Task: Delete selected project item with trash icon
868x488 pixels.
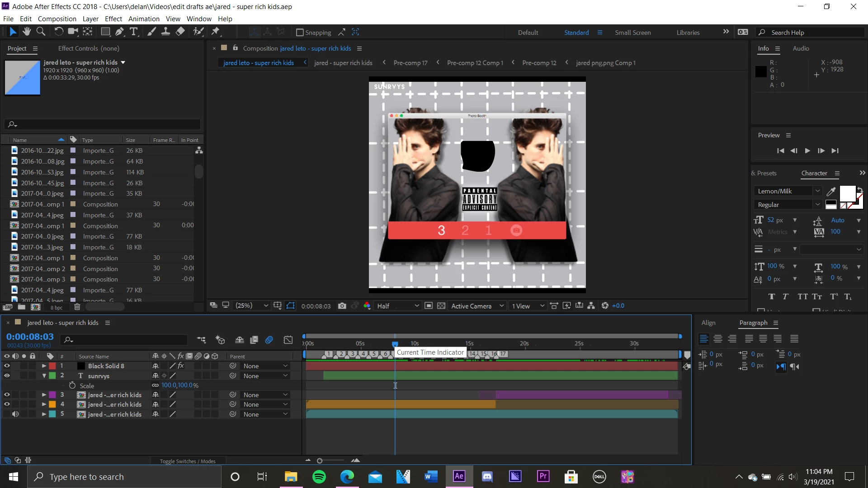Action: [x=77, y=307]
